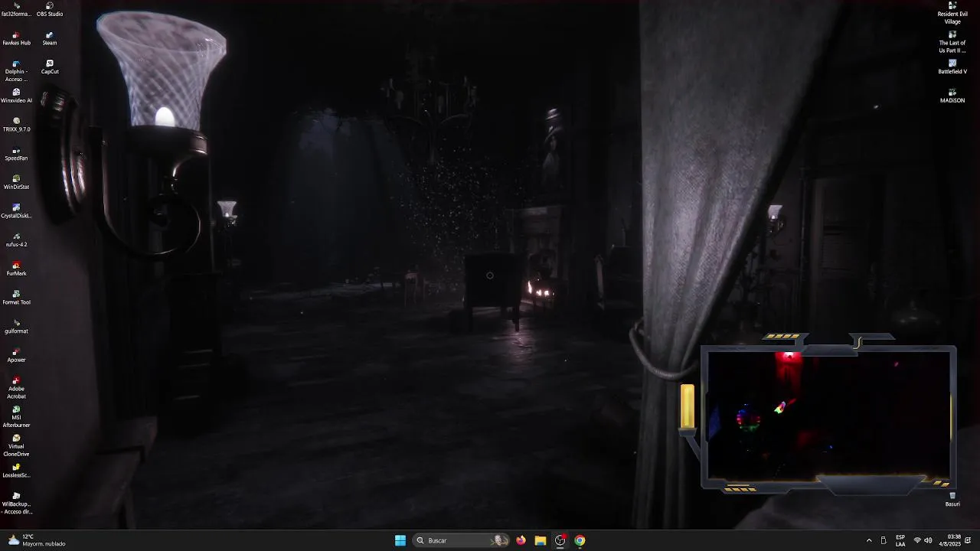Open the Basura recycle bin icon
The image size is (980, 551).
[952, 499]
